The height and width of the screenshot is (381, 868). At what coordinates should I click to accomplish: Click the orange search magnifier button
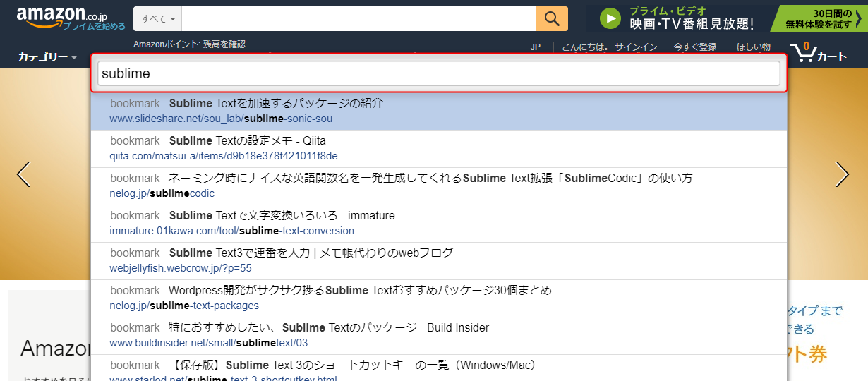tap(552, 18)
